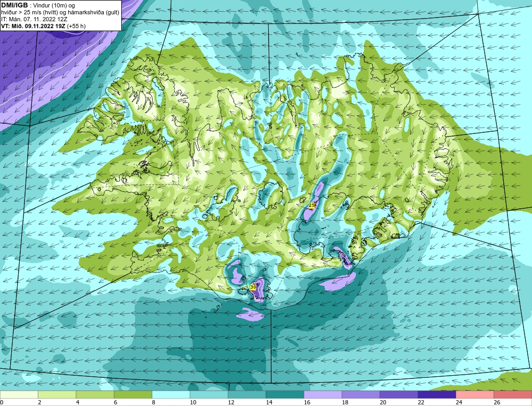Viewport: 532px width, 406px height.
Task: Click the legend scale value 20
Action: tap(383, 402)
